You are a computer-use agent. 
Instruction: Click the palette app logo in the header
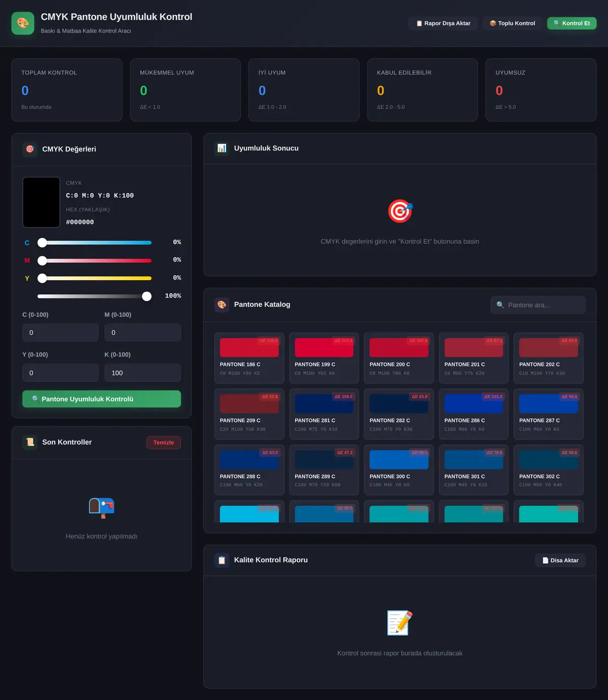tap(23, 23)
